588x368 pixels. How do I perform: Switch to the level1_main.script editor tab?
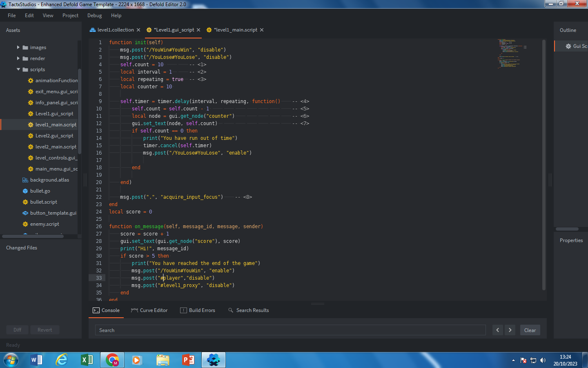[x=235, y=30]
